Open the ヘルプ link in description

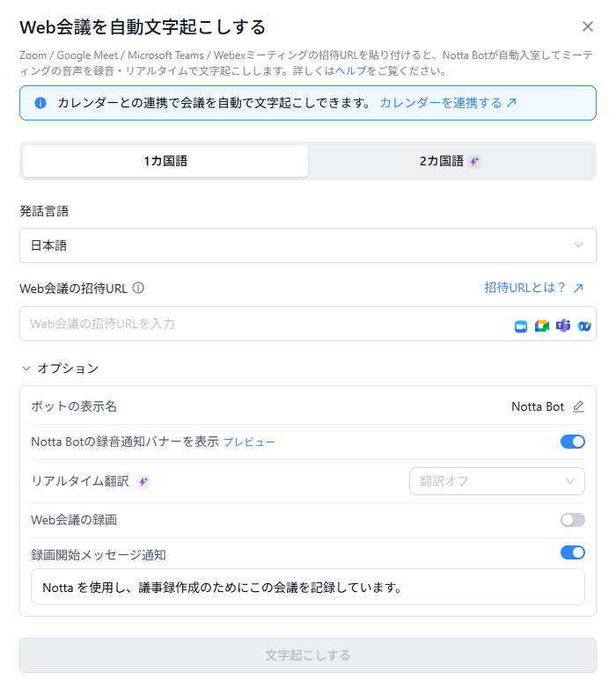(x=351, y=71)
